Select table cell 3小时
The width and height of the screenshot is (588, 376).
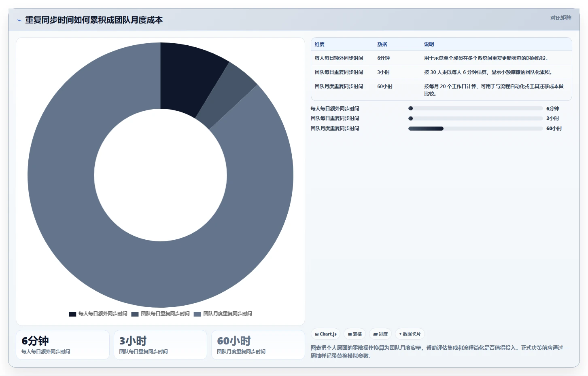point(383,72)
